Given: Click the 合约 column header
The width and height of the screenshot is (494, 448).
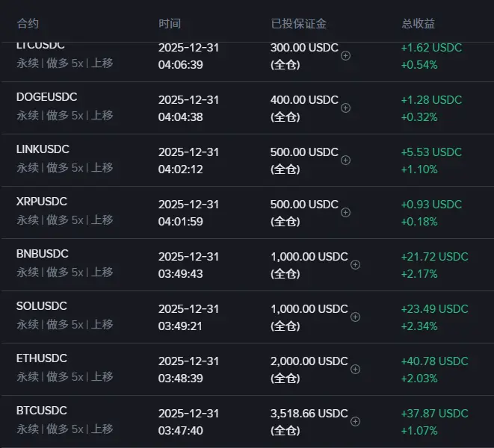Looking at the screenshot, I should click(28, 24).
